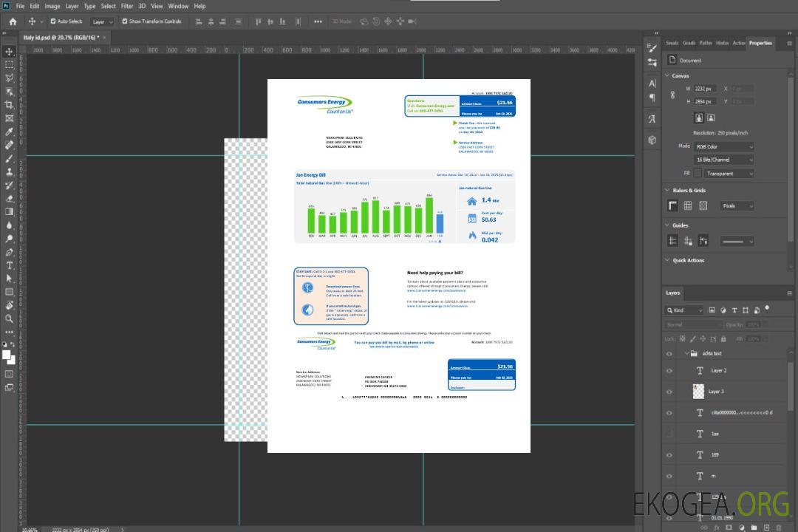
Task: Hide Layer 2 using its eye icon
Action: tap(669, 371)
